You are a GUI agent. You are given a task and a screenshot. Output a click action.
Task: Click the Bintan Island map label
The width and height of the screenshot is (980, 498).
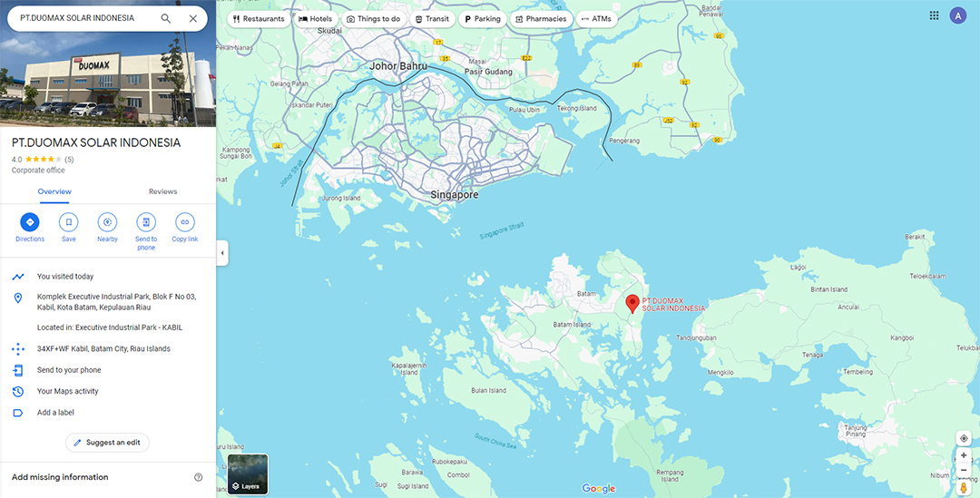[828, 289]
